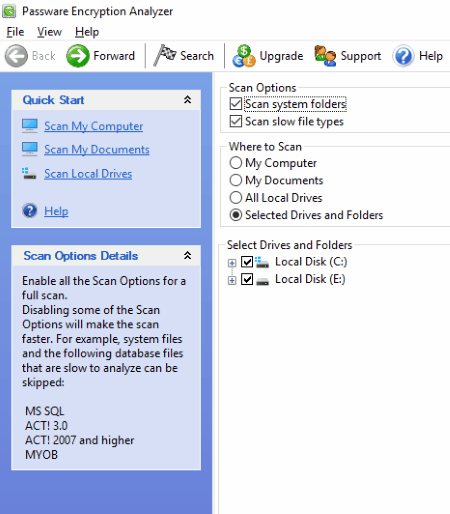Click the Local Disk (E:) drive icon
This screenshot has width=450, height=514.
pyautogui.click(x=263, y=281)
